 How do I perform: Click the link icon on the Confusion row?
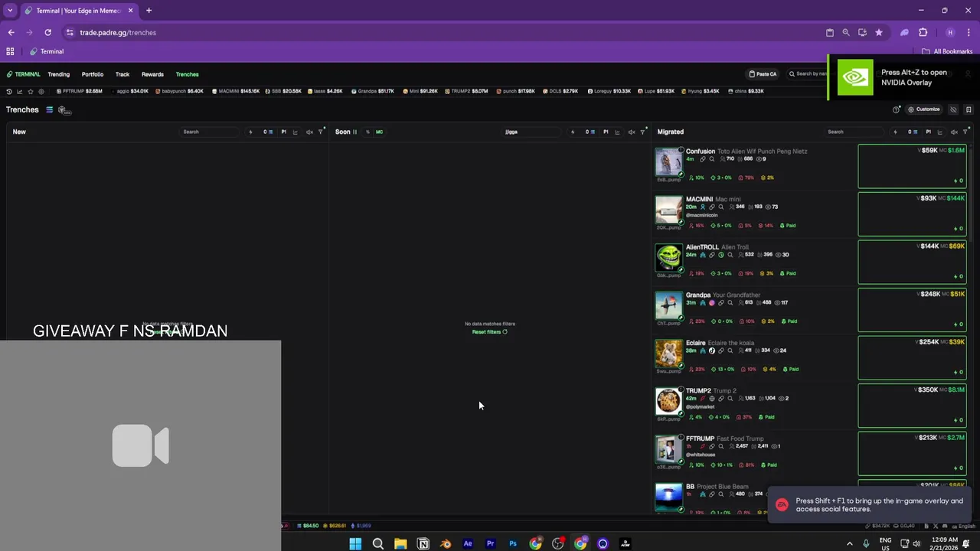(x=702, y=159)
